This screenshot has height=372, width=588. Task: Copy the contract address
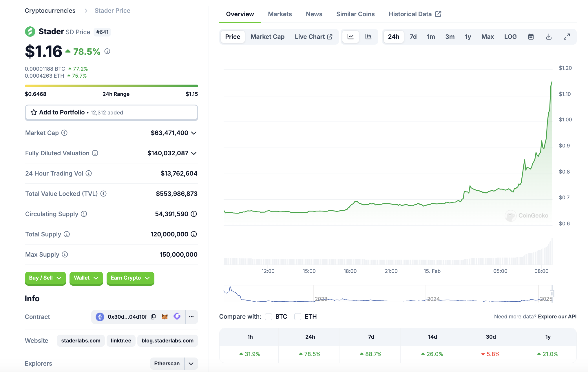pos(153,317)
